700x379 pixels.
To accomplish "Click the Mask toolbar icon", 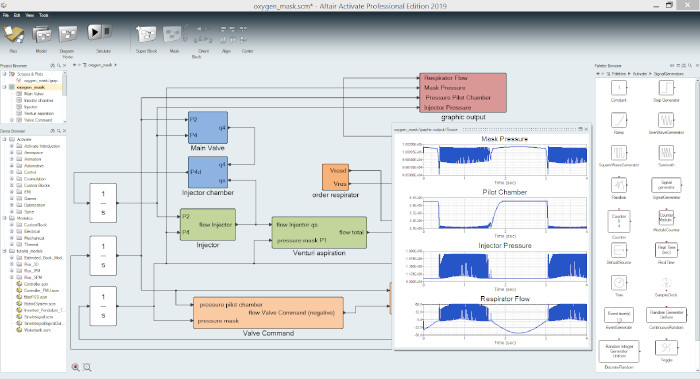I will [x=172, y=34].
